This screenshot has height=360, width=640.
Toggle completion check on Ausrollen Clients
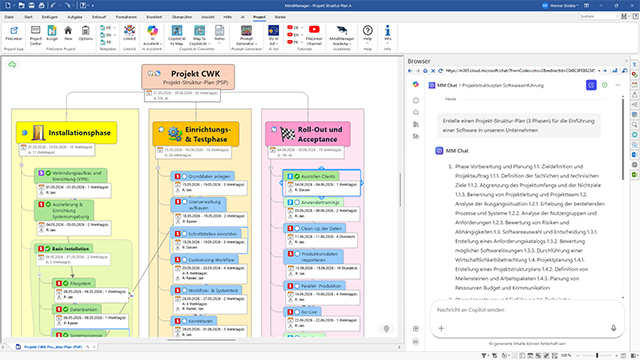click(297, 176)
